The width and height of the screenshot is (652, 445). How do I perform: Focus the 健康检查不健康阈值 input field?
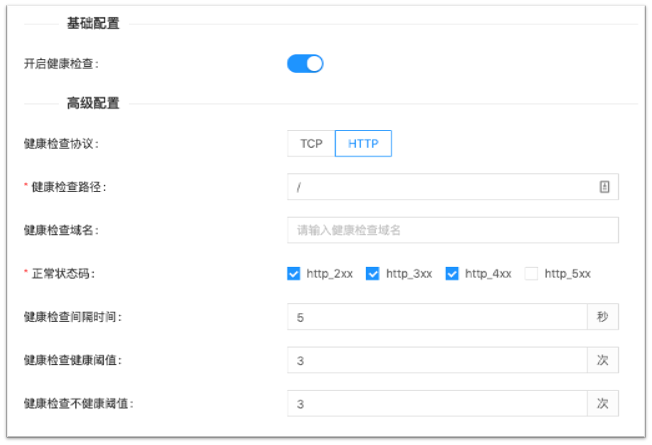pyautogui.click(x=436, y=403)
